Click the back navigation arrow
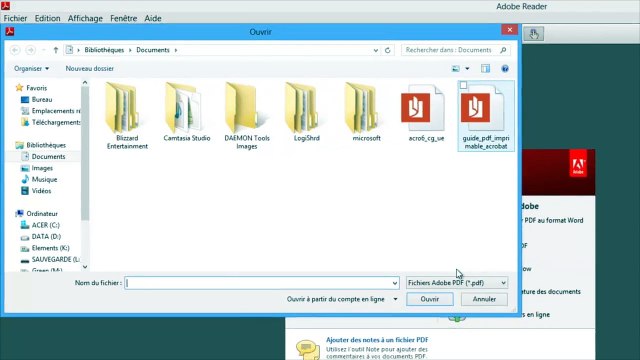 (x=15, y=50)
